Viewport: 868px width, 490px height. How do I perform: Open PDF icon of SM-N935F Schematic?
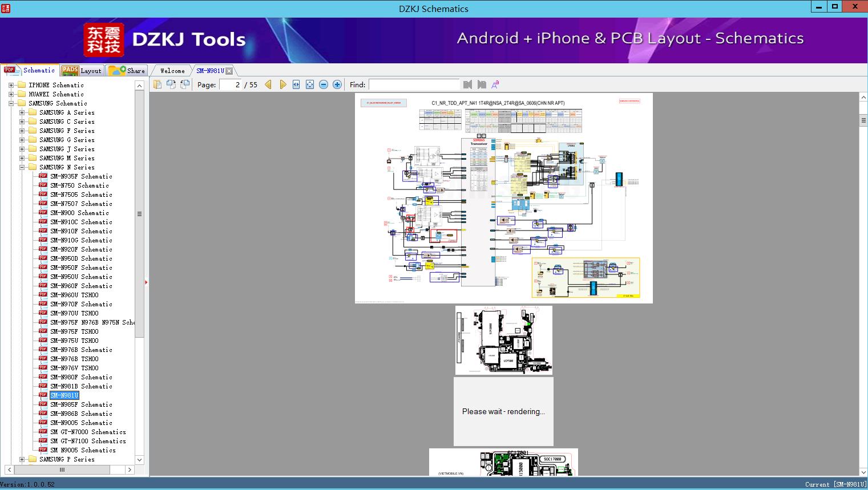43,176
